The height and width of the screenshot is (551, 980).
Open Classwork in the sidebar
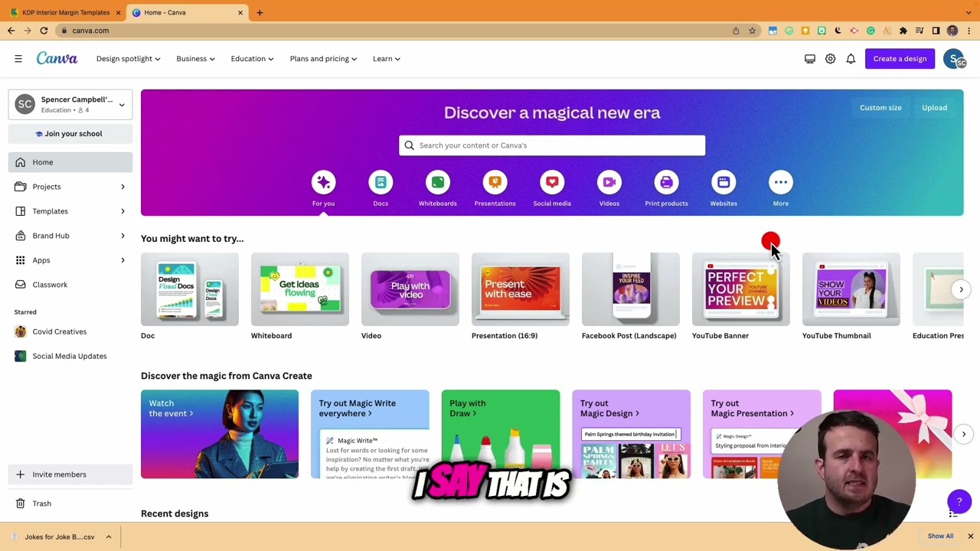(x=70, y=285)
